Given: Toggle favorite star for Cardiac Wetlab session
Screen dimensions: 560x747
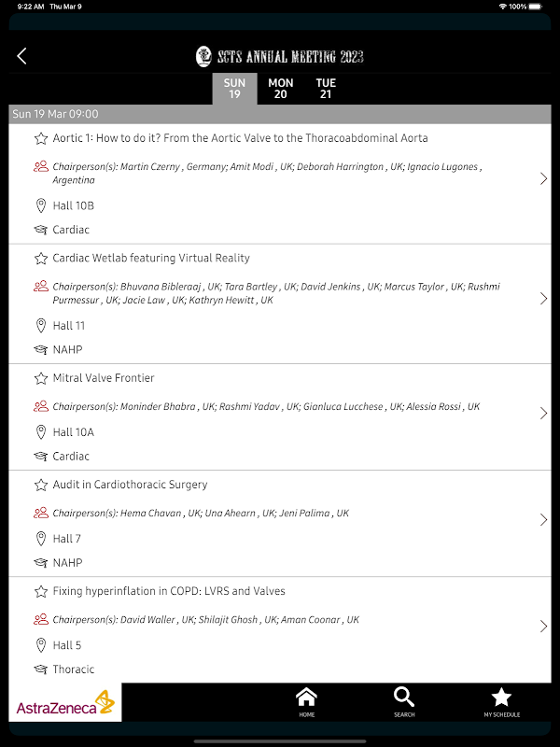Looking at the screenshot, I should (41, 259).
